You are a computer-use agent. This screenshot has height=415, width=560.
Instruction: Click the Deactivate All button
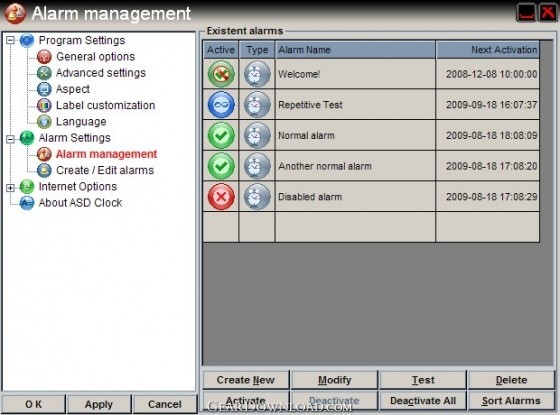coord(423,401)
